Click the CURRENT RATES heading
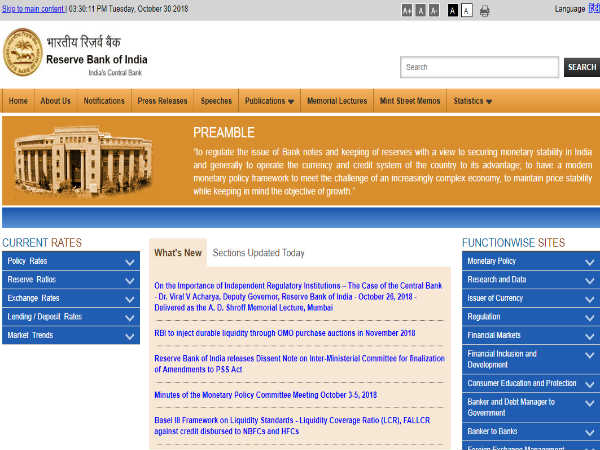This screenshot has height=450, width=600. tap(42, 243)
